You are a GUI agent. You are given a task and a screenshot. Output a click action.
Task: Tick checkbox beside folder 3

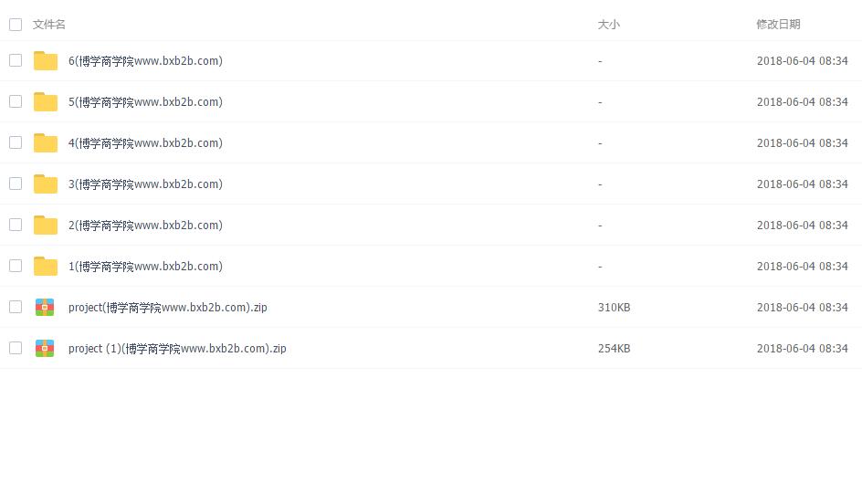(16, 184)
